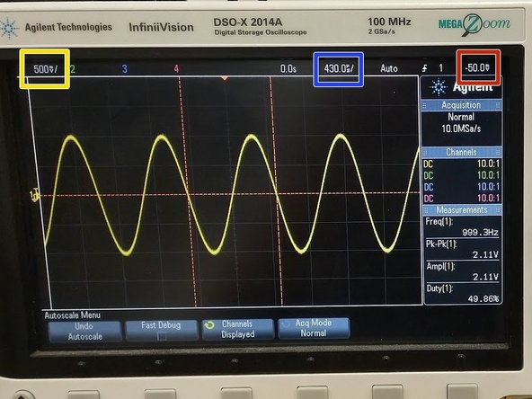Click the rising edge trigger slope icon

(425, 68)
